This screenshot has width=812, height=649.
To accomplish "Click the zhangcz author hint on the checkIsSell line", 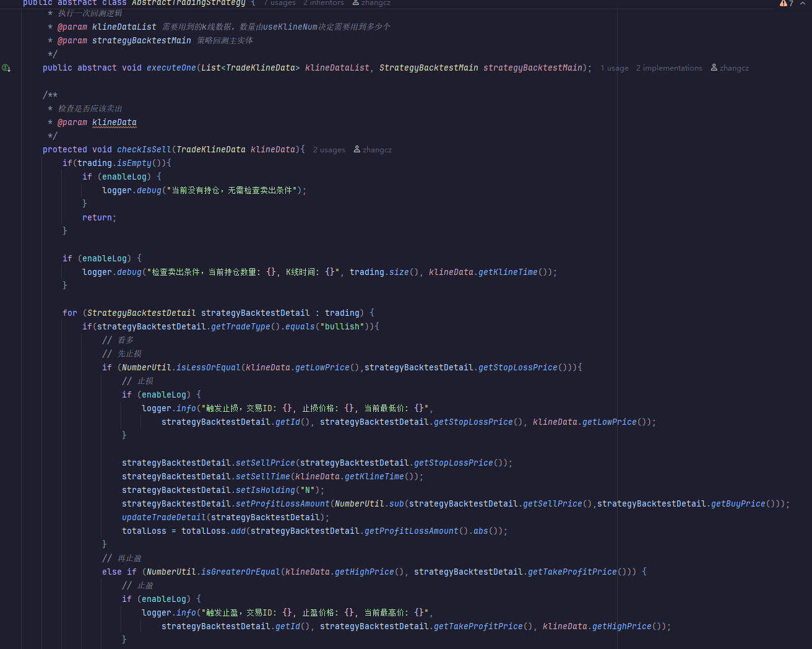I will (x=373, y=150).
